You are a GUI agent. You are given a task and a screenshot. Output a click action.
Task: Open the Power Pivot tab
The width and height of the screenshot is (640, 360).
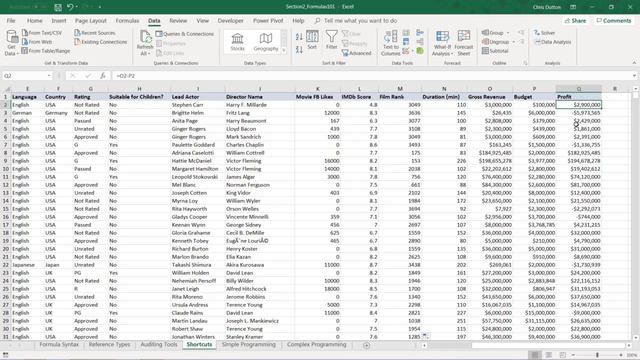coord(268,20)
